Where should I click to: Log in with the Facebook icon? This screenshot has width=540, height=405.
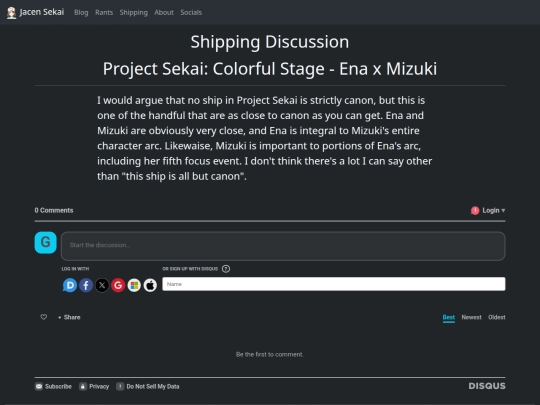click(x=86, y=285)
